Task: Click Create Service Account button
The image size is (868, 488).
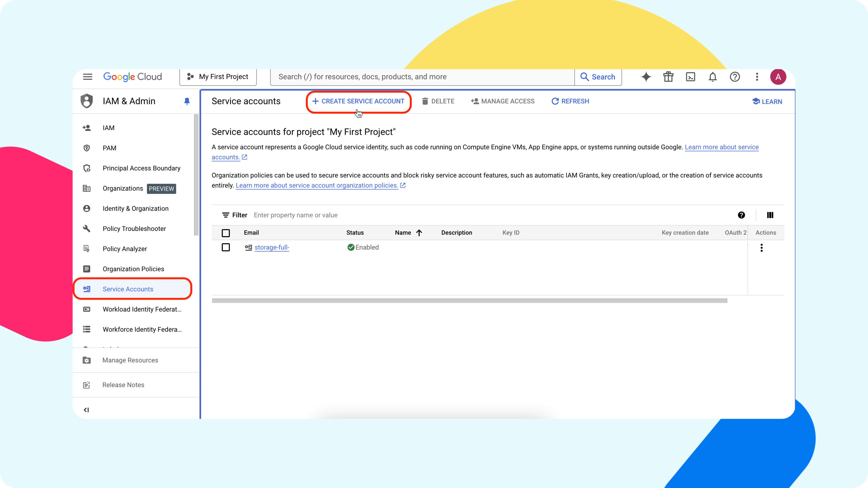Action: 359,101
